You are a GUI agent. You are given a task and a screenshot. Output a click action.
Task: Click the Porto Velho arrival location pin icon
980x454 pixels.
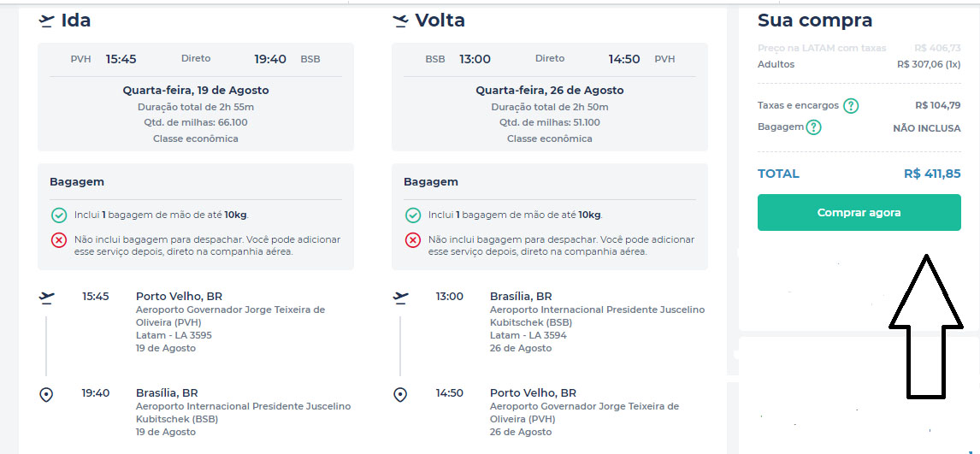coord(400,394)
